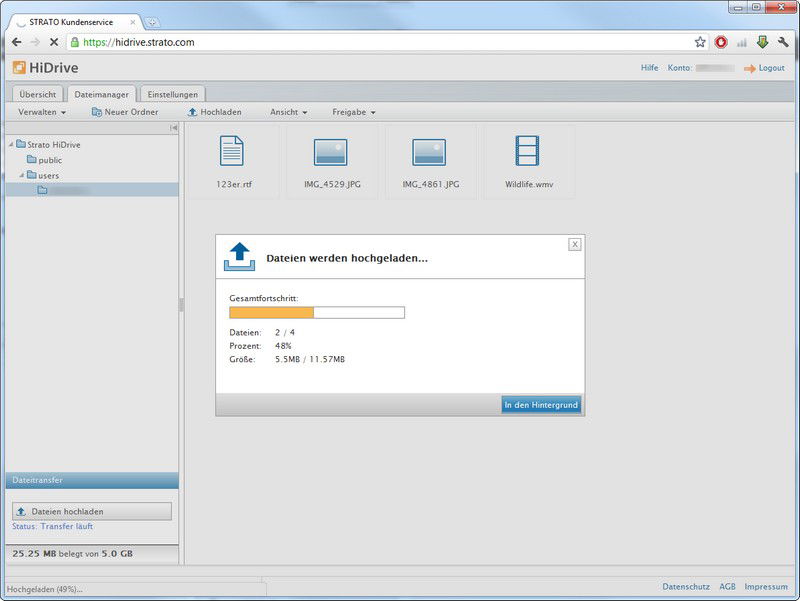Click the In den Hintergrund button

point(541,405)
